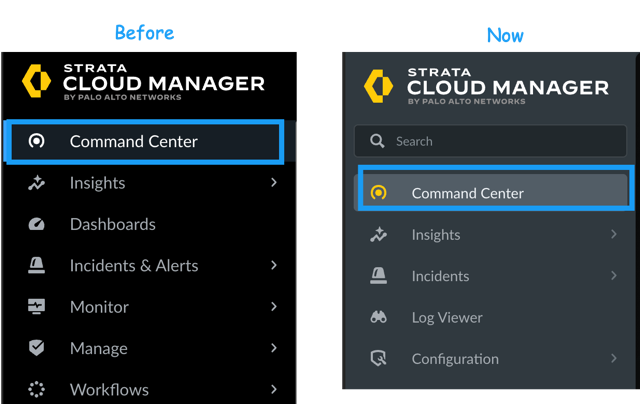Image resolution: width=640 pixels, height=404 pixels.
Task: Select the Dashboards menu item
Action: [112, 224]
